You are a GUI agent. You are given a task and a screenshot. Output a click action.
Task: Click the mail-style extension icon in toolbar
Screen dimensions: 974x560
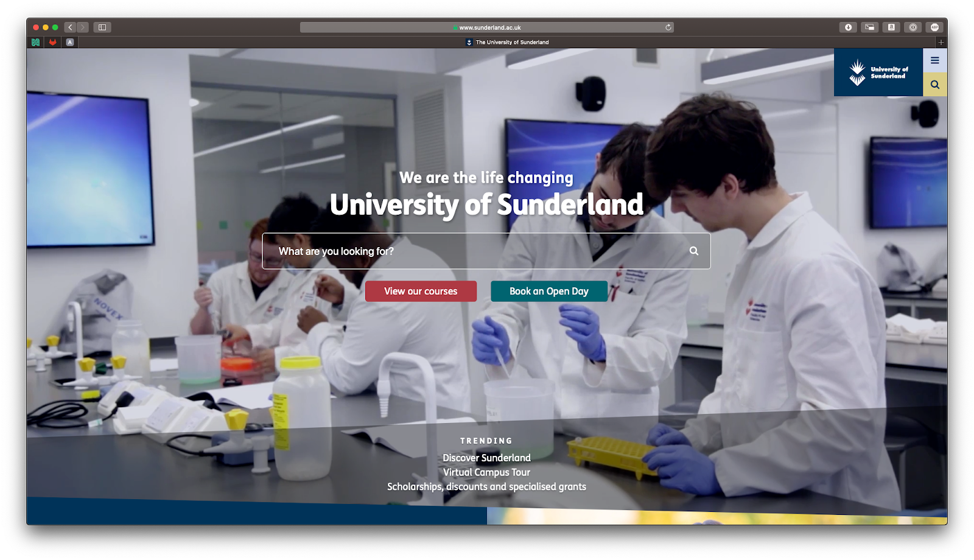click(x=870, y=27)
